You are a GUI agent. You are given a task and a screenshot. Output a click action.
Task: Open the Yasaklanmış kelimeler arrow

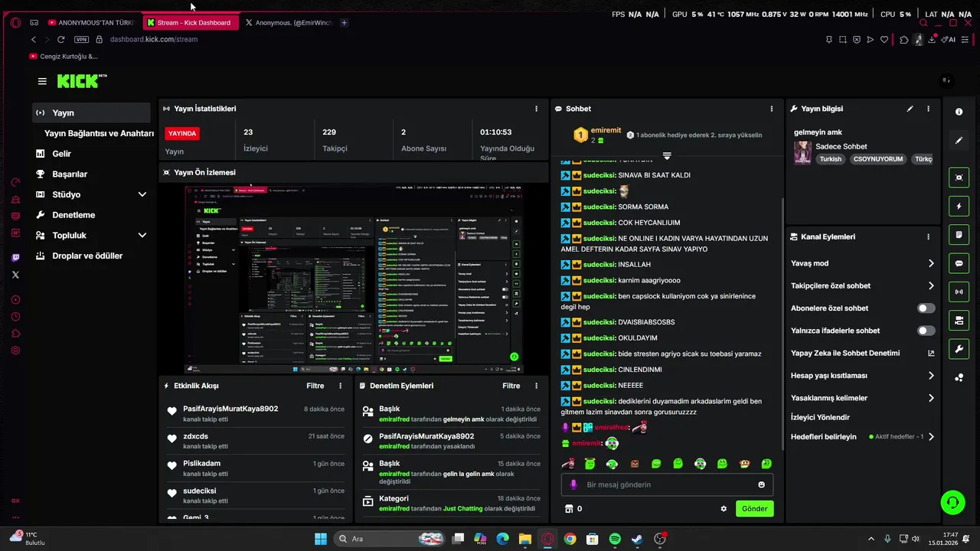931,398
